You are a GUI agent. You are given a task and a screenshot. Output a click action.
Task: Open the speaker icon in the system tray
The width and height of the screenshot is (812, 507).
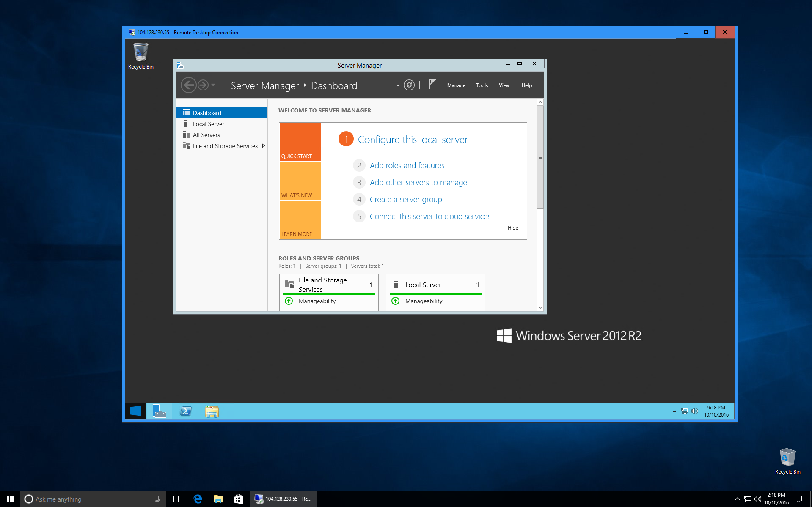695,411
